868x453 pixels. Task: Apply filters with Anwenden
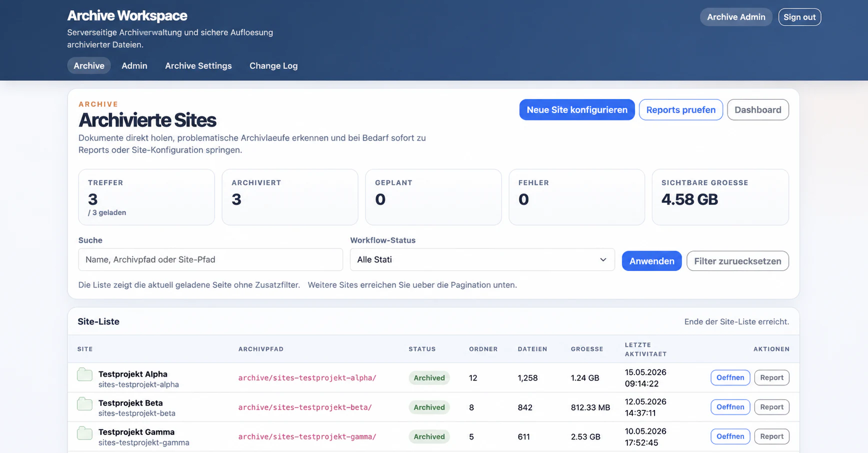click(651, 261)
